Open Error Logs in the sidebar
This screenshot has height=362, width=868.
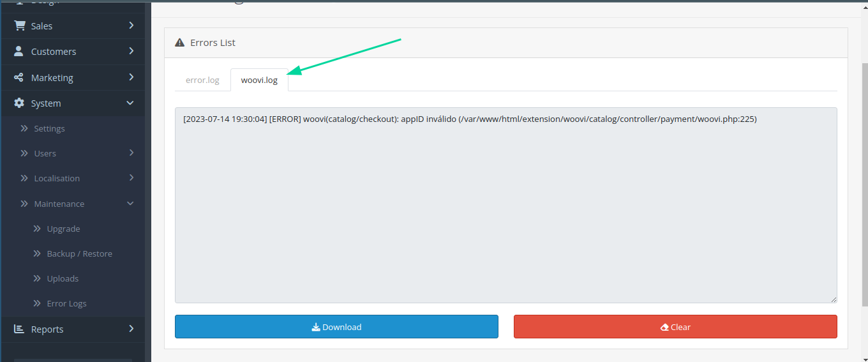[66, 303]
